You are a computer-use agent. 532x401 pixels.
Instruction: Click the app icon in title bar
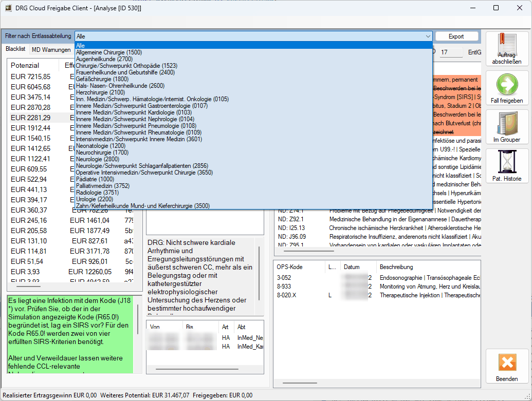(8, 8)
